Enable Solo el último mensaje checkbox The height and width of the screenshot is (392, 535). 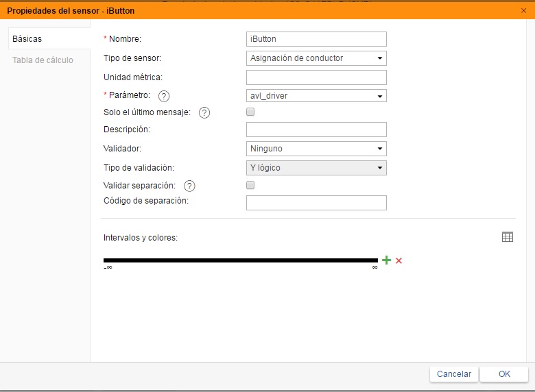pos(250,112)
